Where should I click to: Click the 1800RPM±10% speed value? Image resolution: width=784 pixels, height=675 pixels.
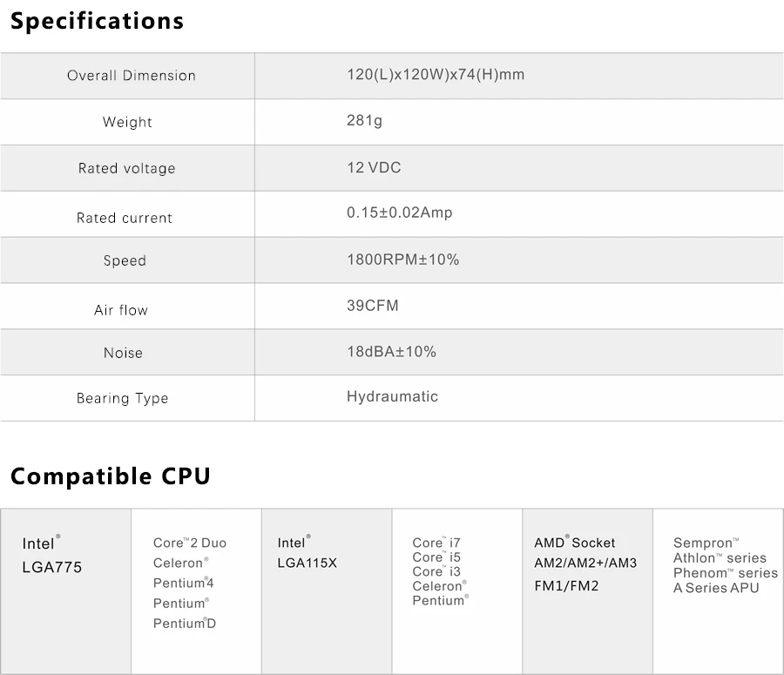(x=402, y=260)
